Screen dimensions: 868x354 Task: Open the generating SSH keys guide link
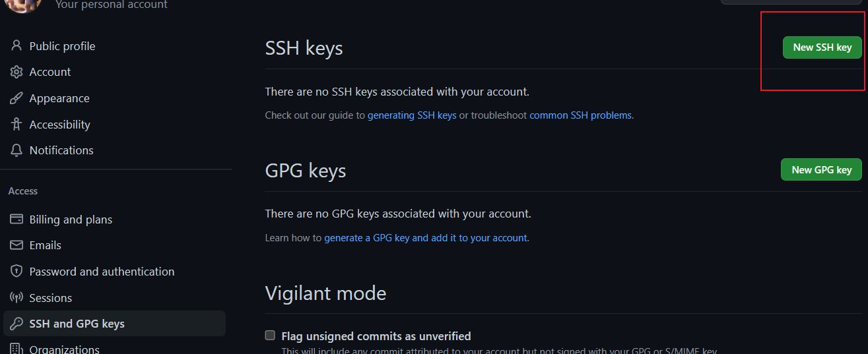coord(412,115)
